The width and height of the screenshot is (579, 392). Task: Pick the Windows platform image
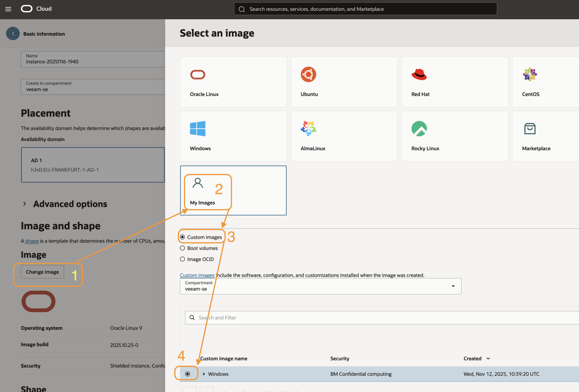coord(233,136)
